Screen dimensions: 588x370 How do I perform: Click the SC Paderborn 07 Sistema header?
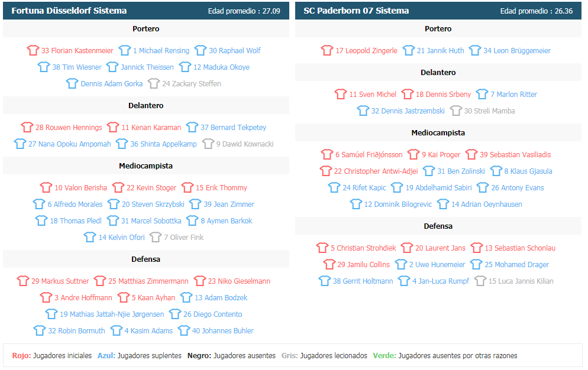tap(356, 11)
